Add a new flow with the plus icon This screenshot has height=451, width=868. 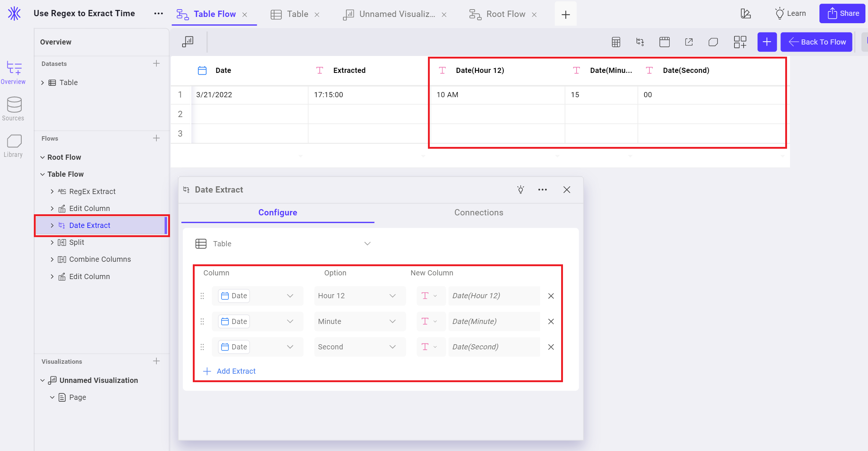(x=156, y=138)
